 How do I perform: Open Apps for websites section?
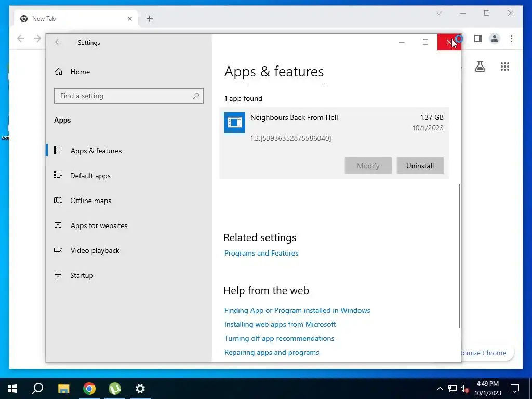click(x=99, y=225)
